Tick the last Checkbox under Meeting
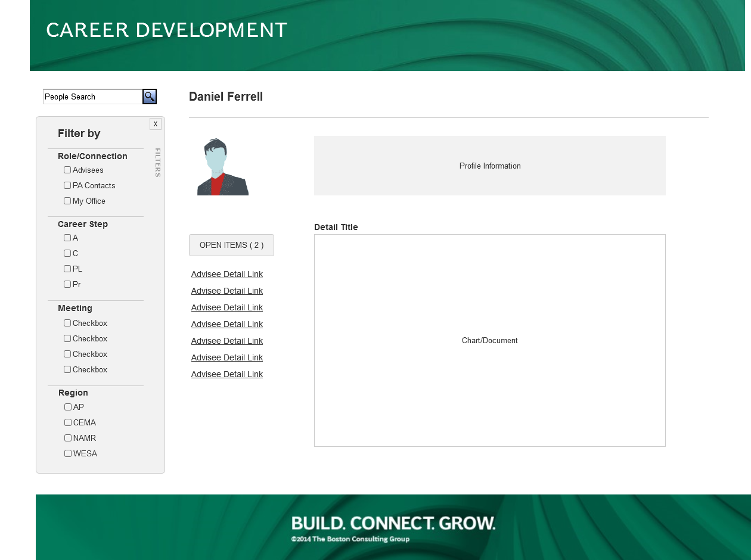Image resolution: width=751 pixels, height=560 pixels. coord(67,369)
